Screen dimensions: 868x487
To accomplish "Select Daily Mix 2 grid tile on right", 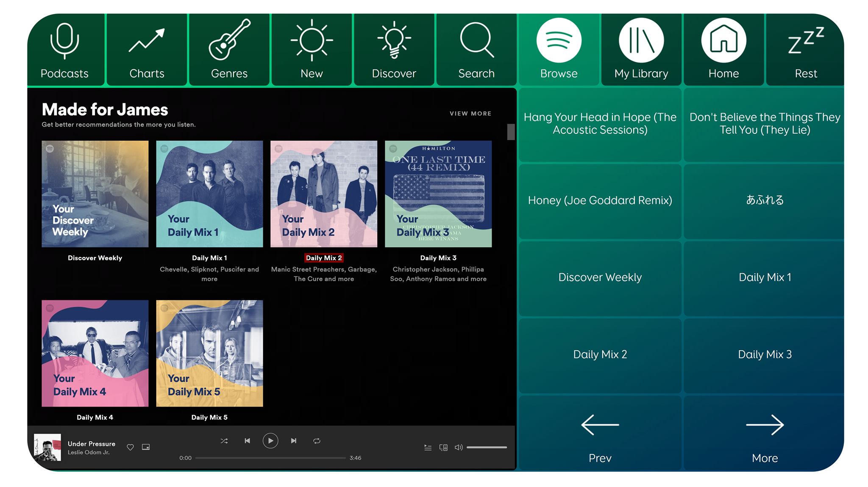I will coord(600,355).
